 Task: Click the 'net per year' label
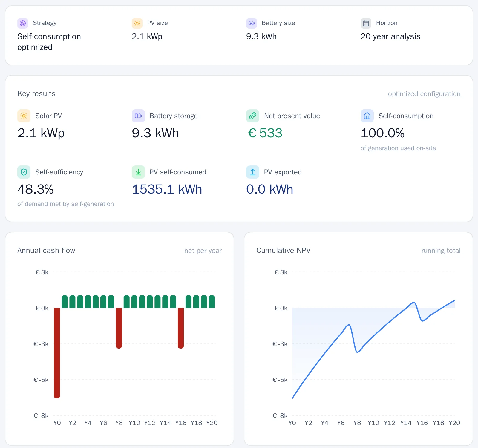[203, 251]
